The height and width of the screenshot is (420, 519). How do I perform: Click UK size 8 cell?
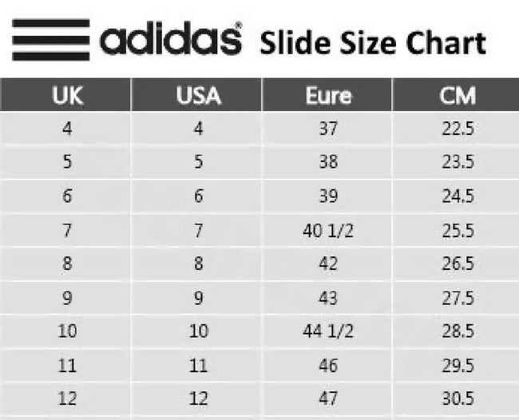67,265
